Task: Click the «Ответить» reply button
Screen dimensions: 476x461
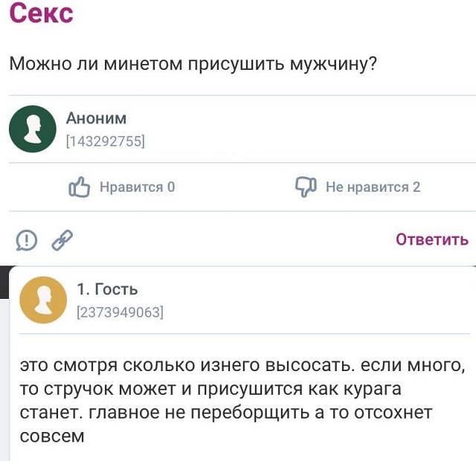Action: pyautogui.click(x=431, y=239)
